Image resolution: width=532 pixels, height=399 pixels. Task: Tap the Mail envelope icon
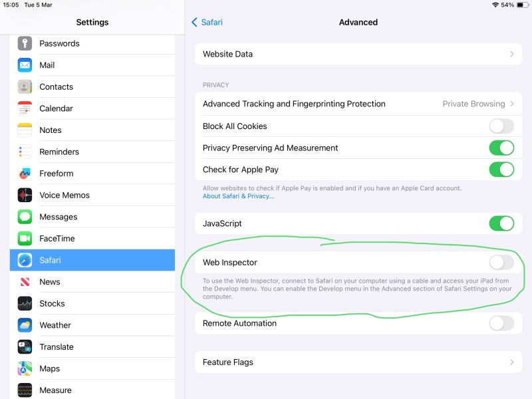(x=25, y=65)
